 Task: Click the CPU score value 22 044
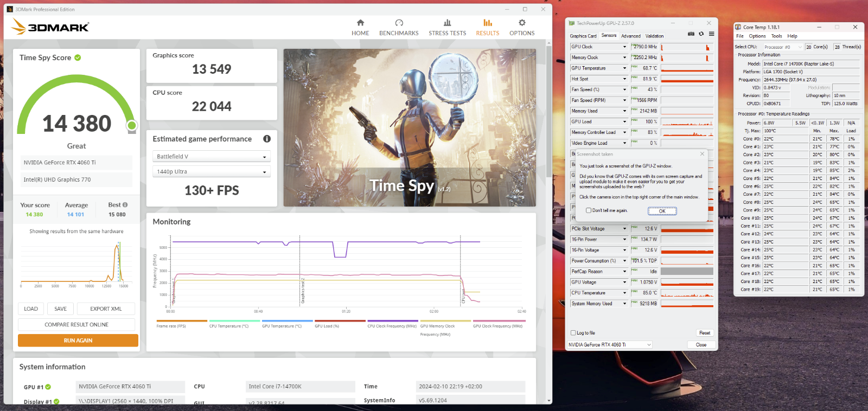coord(212,107)
